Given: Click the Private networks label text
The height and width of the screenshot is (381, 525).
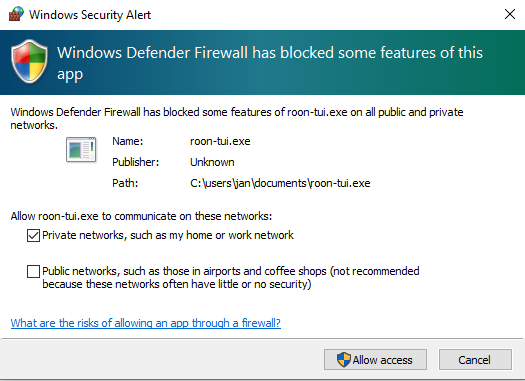Looking at the screenshot, I should (x=168, y=235).
